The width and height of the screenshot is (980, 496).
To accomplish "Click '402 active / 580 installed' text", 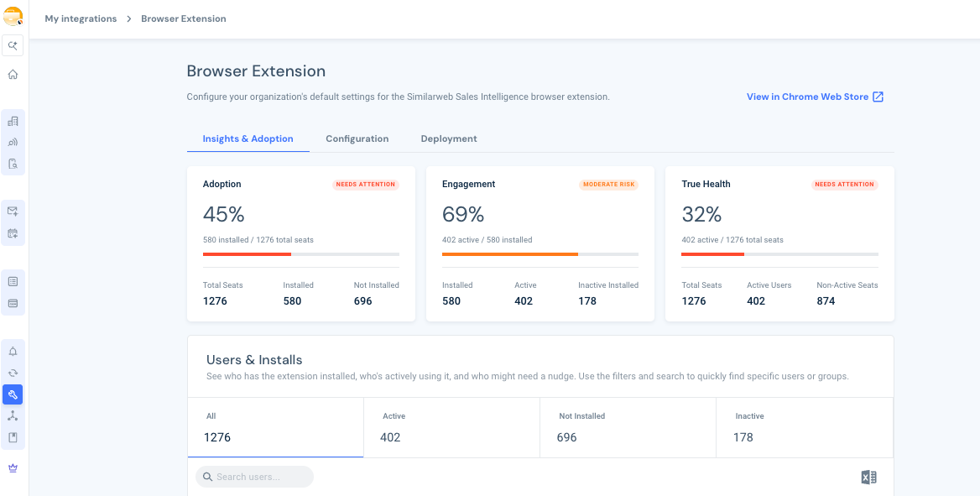I will pos(487,239).
